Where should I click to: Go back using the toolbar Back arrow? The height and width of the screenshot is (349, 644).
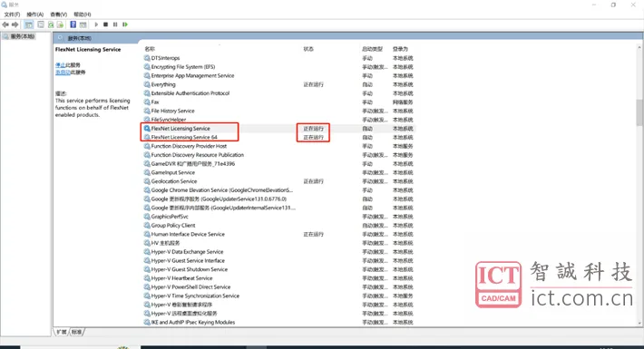tap(5, 24)
